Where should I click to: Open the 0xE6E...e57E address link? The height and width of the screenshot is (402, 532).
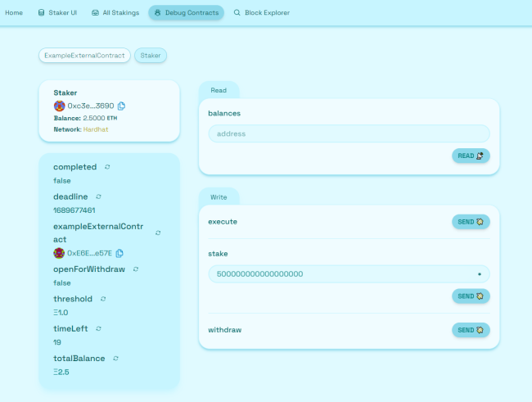[x=89, y=253]
